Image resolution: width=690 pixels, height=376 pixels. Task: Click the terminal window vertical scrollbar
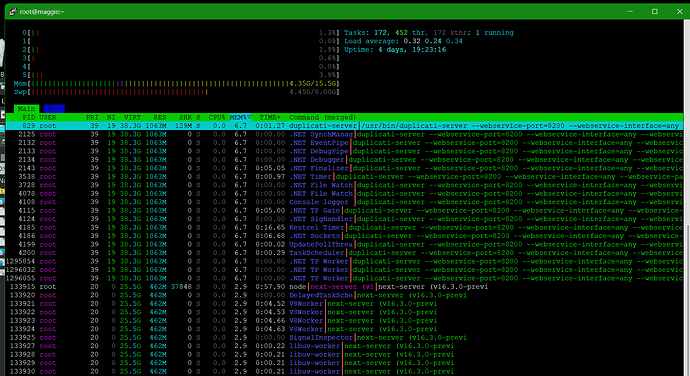coord(686,197)
